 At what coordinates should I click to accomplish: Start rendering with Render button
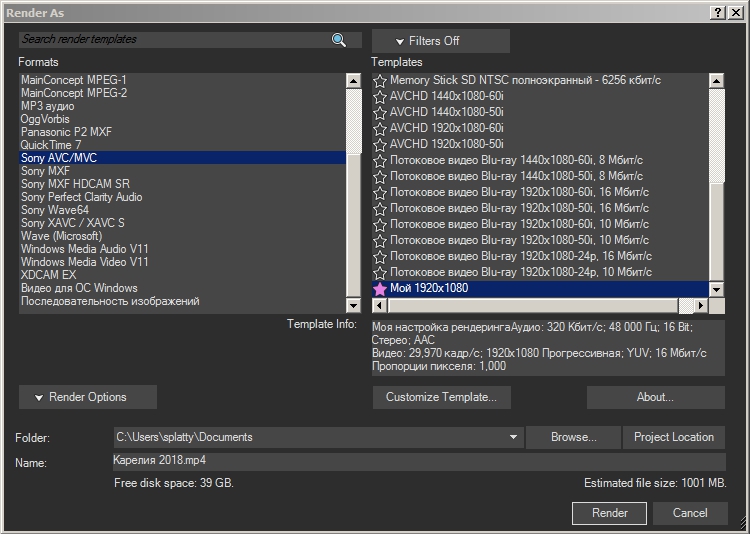609,513
